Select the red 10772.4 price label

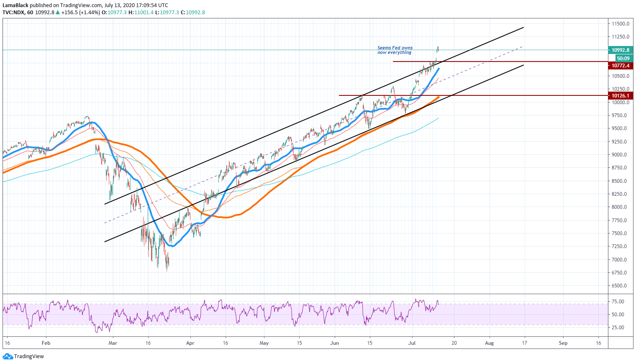(621, 66)
